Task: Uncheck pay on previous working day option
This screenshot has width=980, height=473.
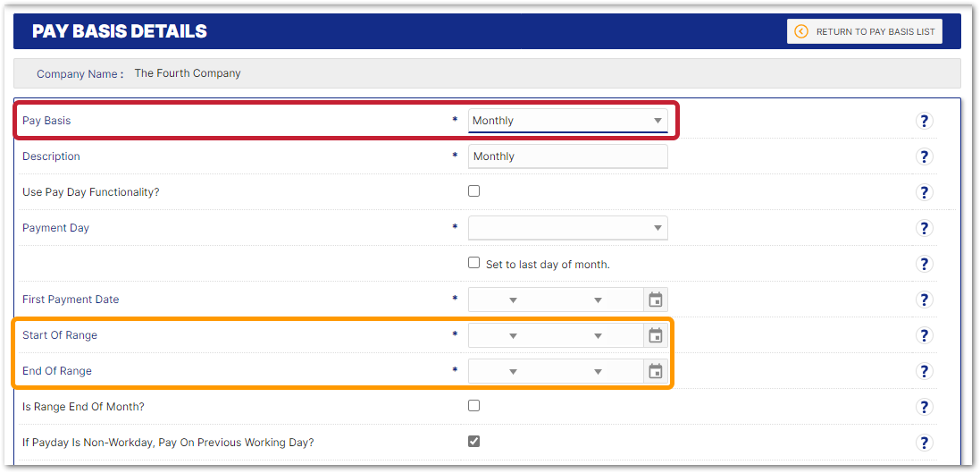Action: pos(474,441)
